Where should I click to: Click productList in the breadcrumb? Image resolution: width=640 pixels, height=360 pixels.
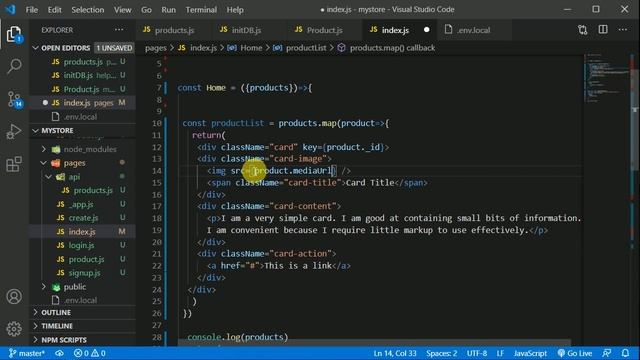pos(306,48)
